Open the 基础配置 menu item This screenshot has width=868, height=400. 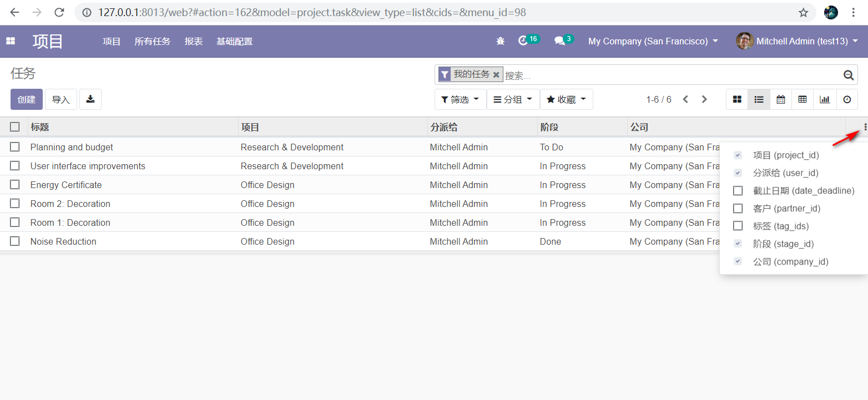[234, 41]
